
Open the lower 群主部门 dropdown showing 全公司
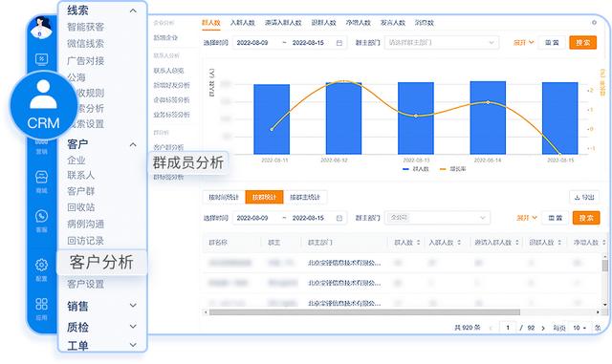click(437, 218)
